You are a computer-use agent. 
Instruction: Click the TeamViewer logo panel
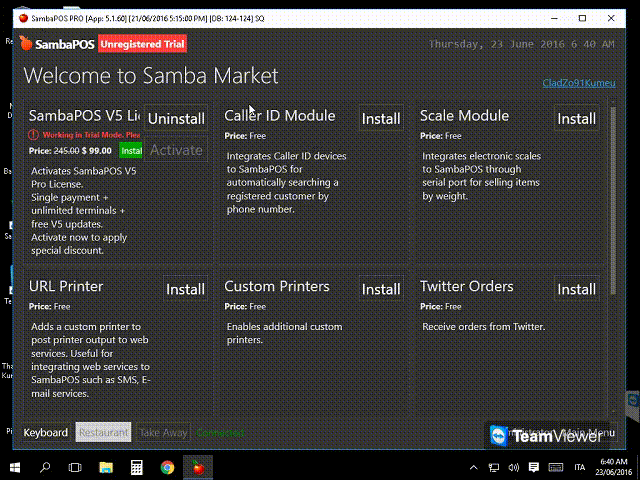coord(546,436)
